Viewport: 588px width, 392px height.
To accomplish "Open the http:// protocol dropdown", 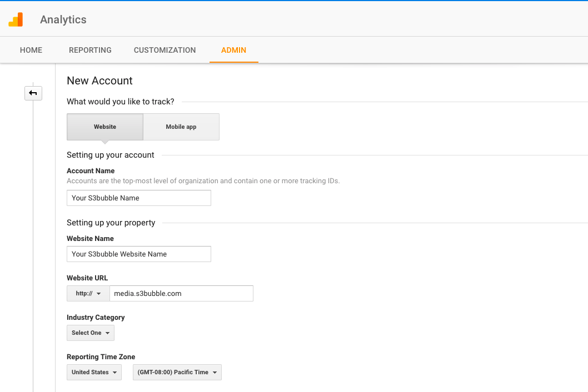I will click(88, 293).
